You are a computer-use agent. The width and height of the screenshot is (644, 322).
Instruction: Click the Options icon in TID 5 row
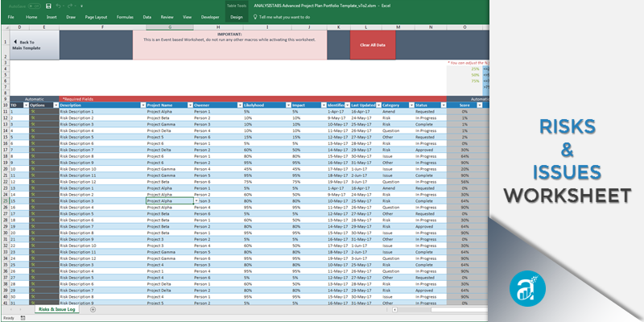pyautogui.click(x=32, y=138)
